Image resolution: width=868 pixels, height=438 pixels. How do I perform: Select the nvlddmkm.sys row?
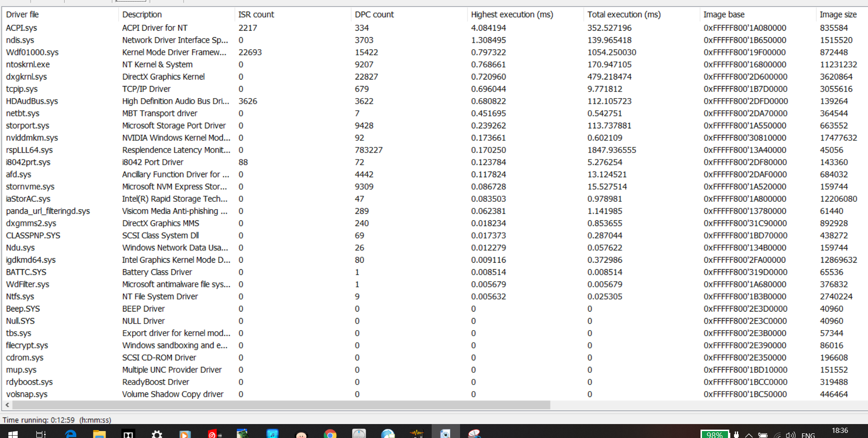click(x=435, y=138)
